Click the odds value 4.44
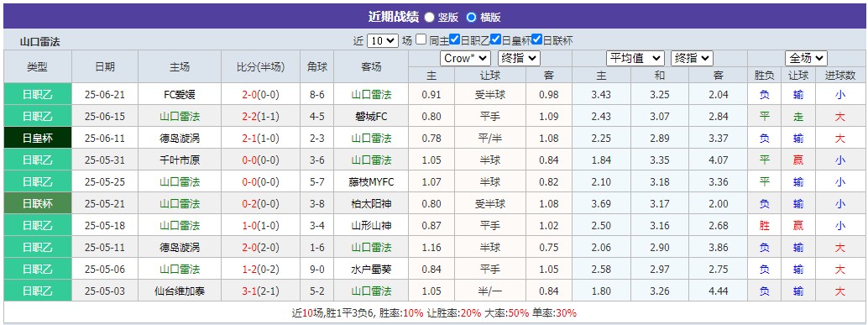 pyautogui.click(x=719, y=291)
